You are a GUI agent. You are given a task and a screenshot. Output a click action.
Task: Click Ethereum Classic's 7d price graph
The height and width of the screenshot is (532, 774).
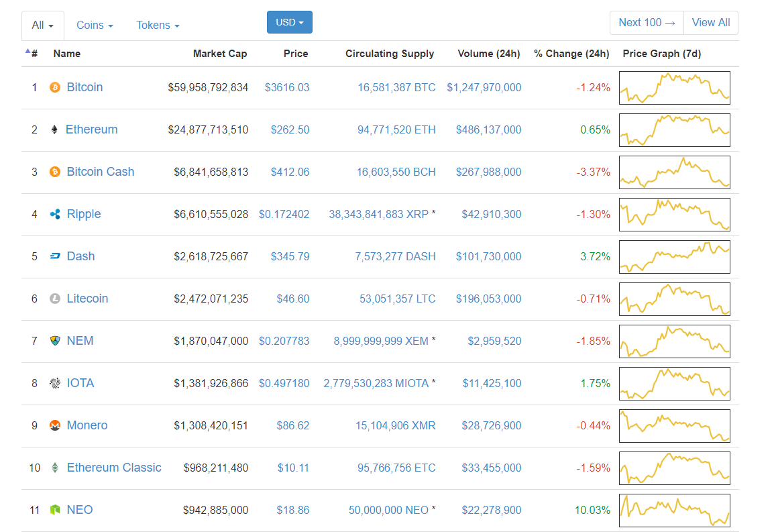(675, 468)
